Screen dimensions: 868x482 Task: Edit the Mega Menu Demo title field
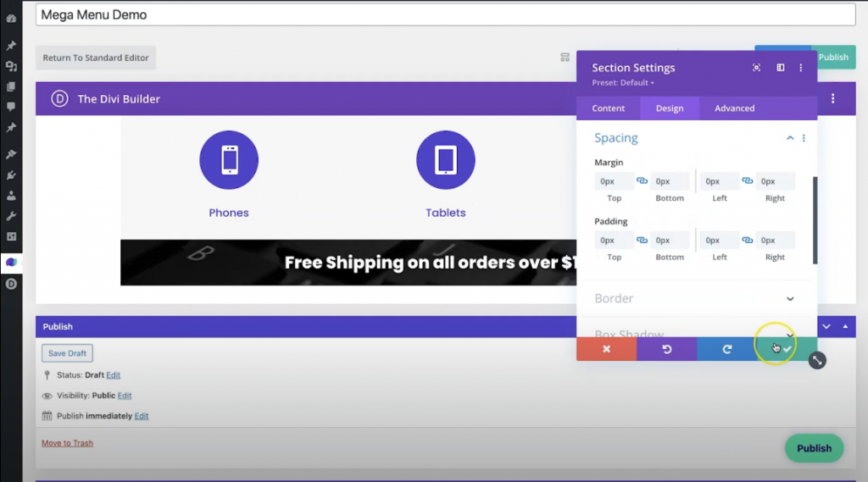coord(446,15)
